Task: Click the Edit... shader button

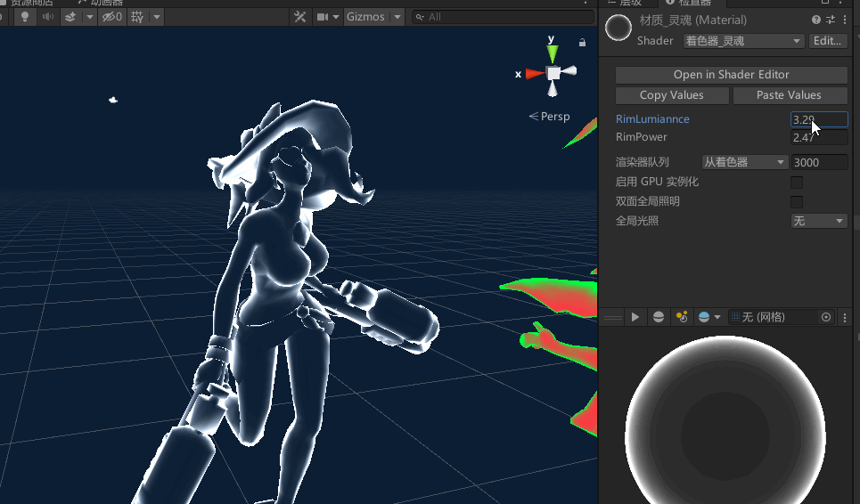Action: pyautogui.click(x=828, y=41)
